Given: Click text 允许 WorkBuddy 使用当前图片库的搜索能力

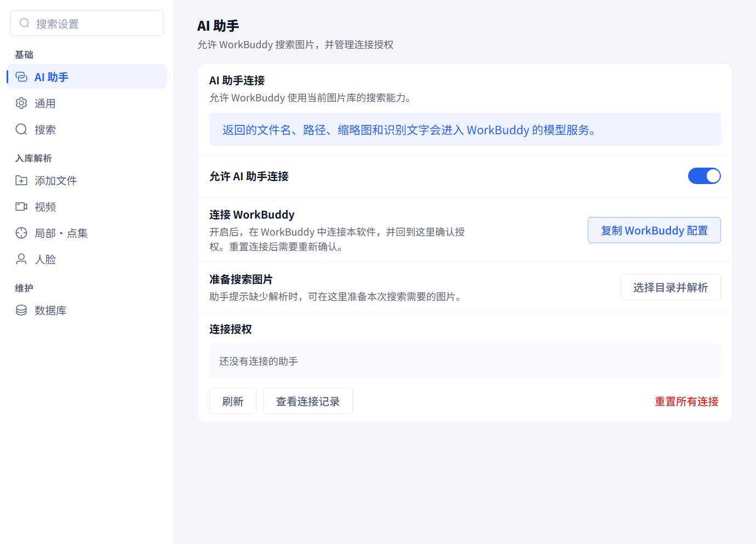Looking at the screenshot, I should 310,98.
